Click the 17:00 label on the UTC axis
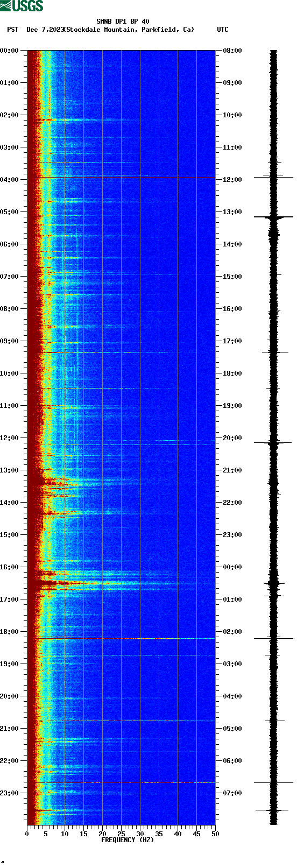The image size is (297, 868). point(232,341)
